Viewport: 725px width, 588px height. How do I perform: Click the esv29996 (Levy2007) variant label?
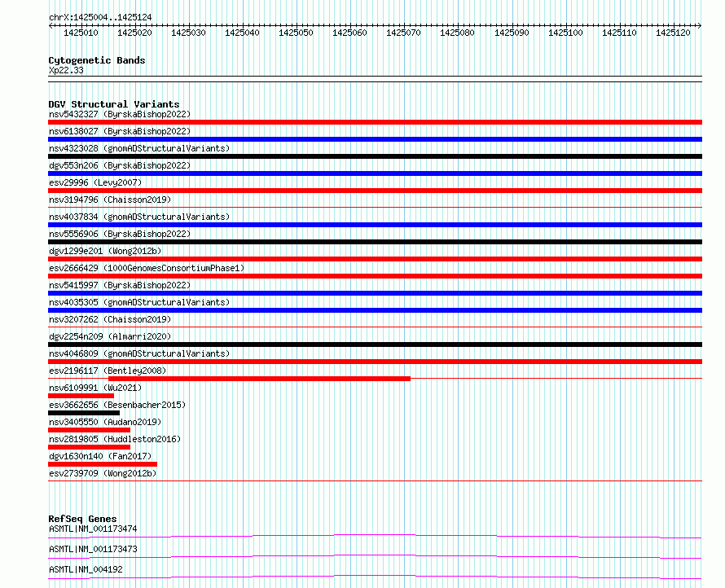(95, 182)
